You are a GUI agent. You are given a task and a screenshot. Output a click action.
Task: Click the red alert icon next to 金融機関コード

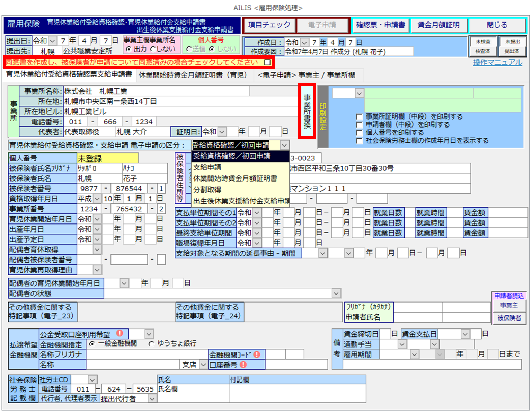pyautogui.click(x=257, y=354)
